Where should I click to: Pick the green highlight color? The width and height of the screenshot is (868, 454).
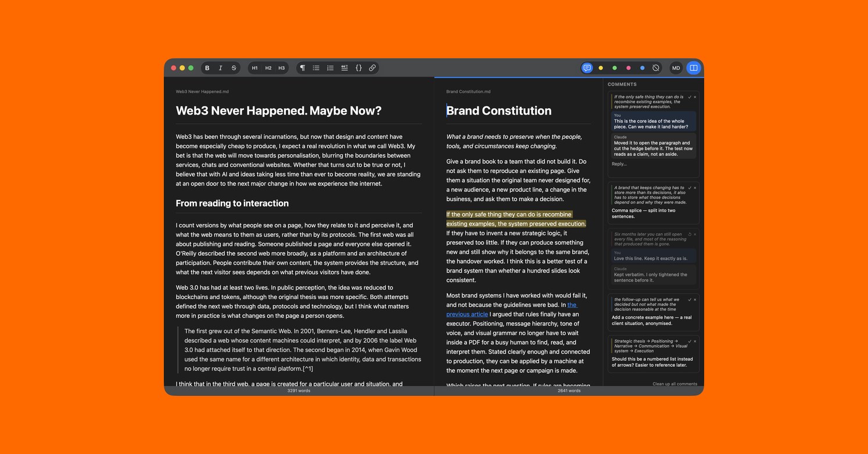click(615, 68)
